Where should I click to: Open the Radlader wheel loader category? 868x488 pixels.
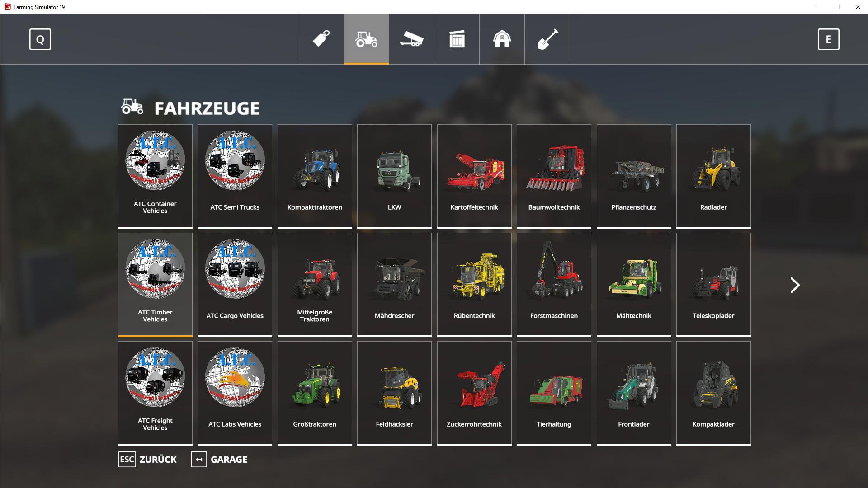click(713, 176)
